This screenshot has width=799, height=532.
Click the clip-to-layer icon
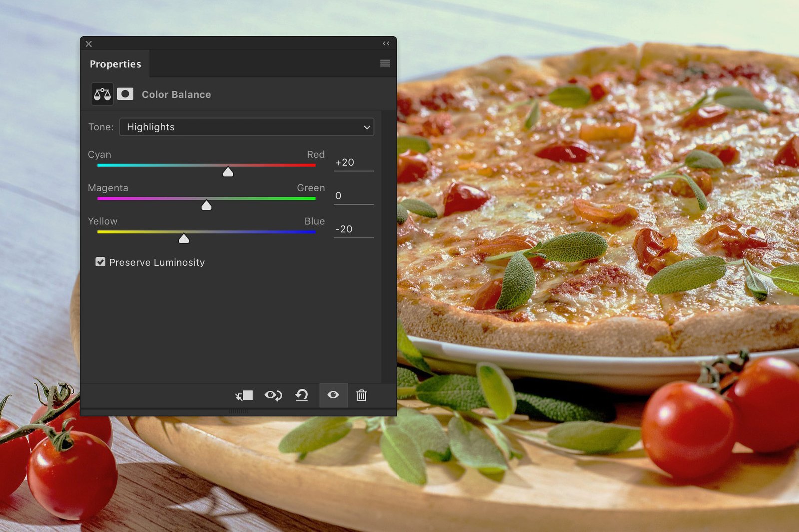coord(244,395)
